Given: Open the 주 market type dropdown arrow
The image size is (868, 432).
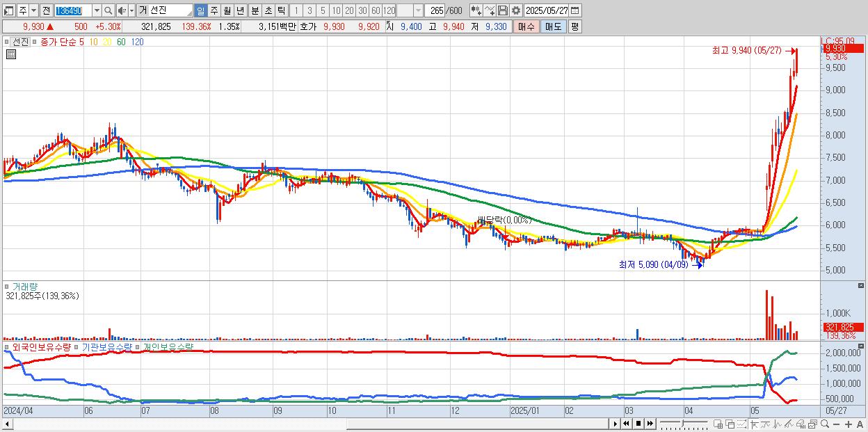Looking at the screenshot, I should [33, 10].
